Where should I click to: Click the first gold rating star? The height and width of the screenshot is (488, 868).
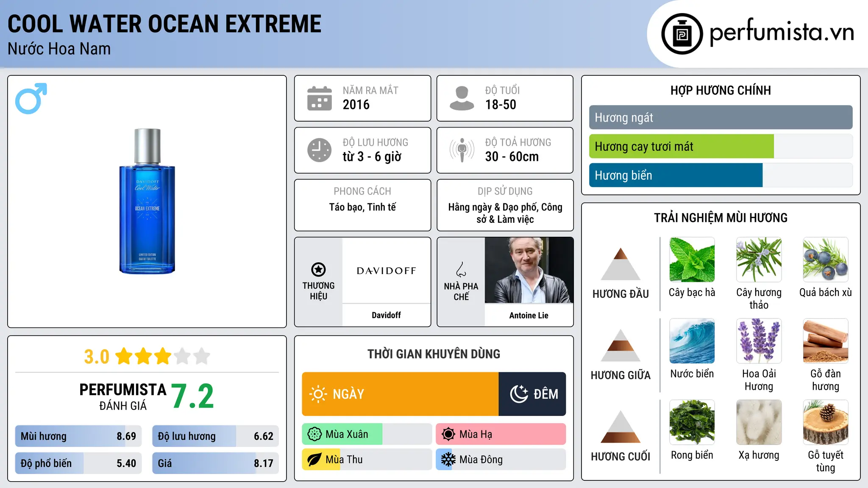(x=124, y=356)
